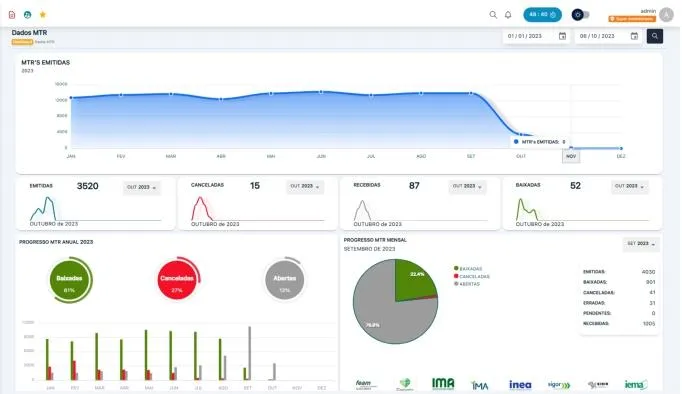The width and height of the screenshot is (682, 394).
Task: Click the teal circular icon in top bar
Action: coord(27,15)
